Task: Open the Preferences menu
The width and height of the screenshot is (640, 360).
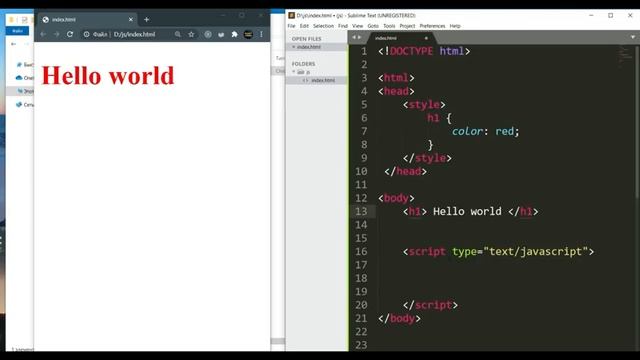Action: coord(432,26)
